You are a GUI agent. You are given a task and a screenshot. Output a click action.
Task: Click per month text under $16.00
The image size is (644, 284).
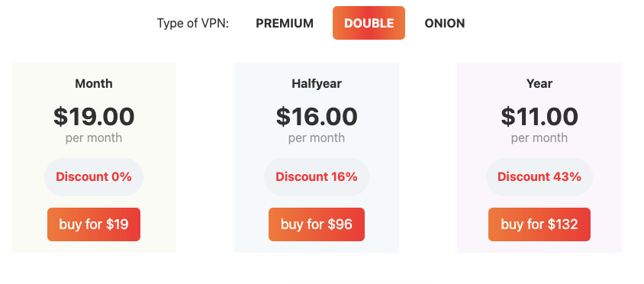point(316,137)
